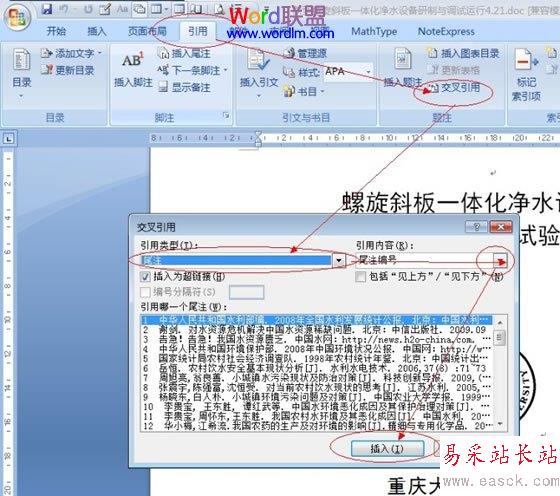This screenshot has width=560, height=496.
Task: Click 插入图表目录 insert table of figures
Action: tap(464, 54)
